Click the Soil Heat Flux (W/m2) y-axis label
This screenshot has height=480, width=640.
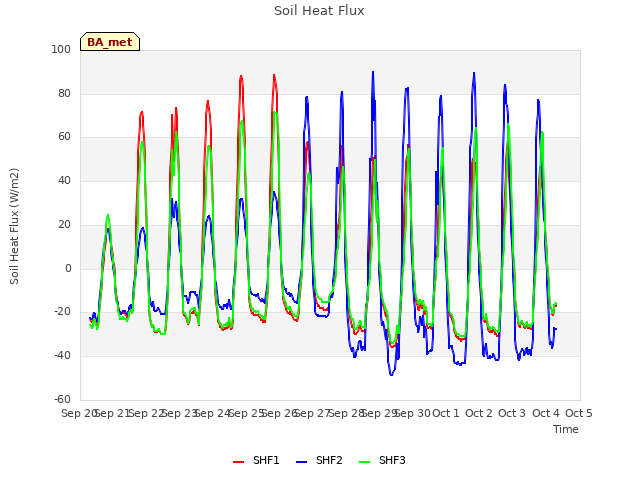coord(14,226)
